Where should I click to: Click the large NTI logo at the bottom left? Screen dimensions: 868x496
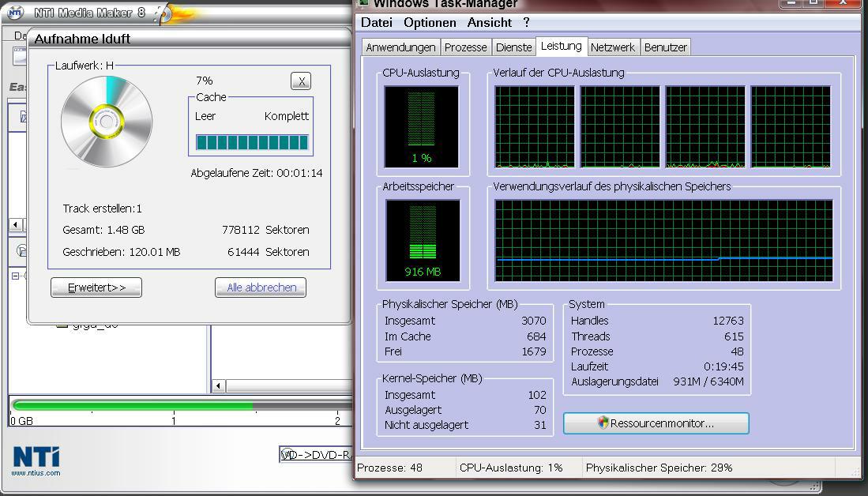coord(36,457)
